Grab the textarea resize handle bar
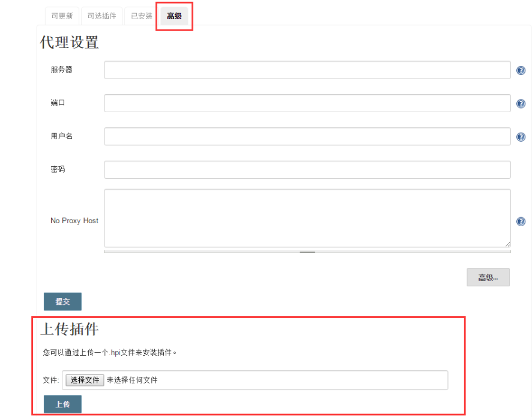 307,251
